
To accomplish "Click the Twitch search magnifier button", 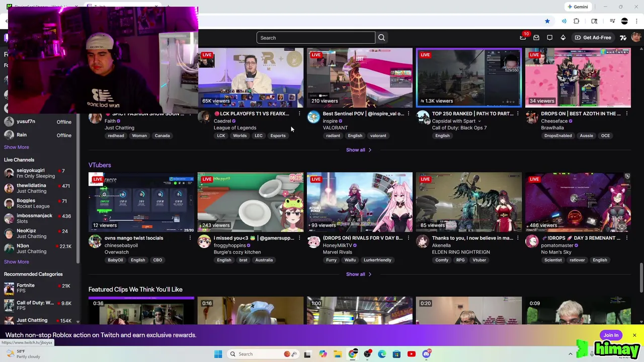I will [x=381, y=38].
